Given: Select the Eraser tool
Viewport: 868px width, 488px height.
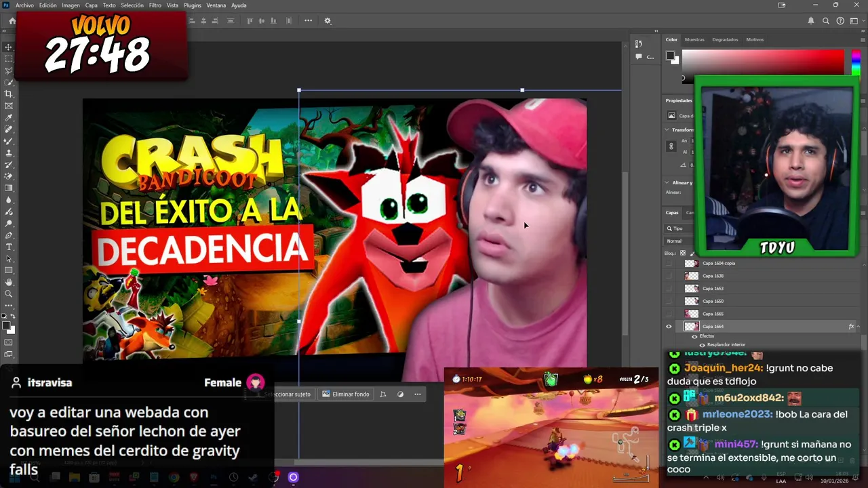Looking at the screenshot, I should [9, 176].
